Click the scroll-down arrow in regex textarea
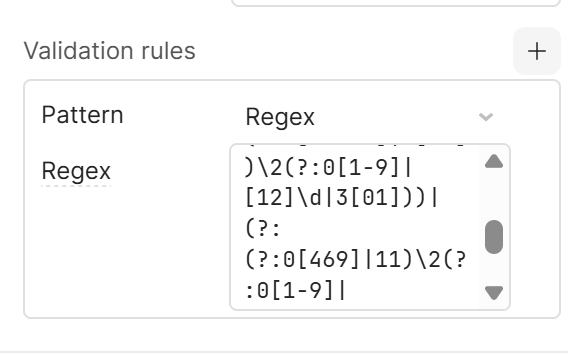Viewport: 568px width, 360px height. coord(494,293)
